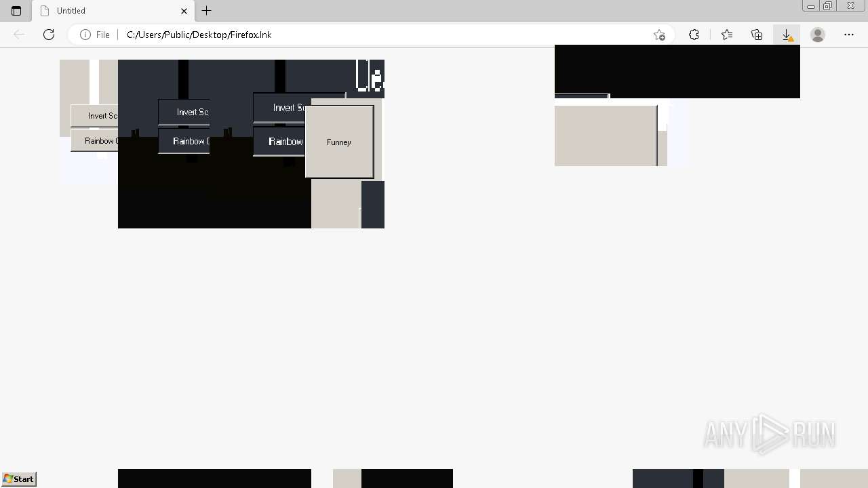Minimize the browser window

point(811,6)
